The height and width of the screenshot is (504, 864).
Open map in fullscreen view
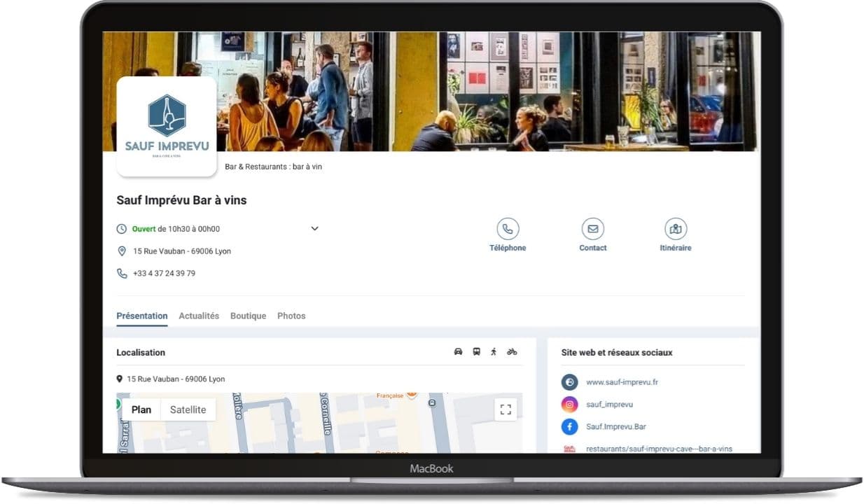506,409
